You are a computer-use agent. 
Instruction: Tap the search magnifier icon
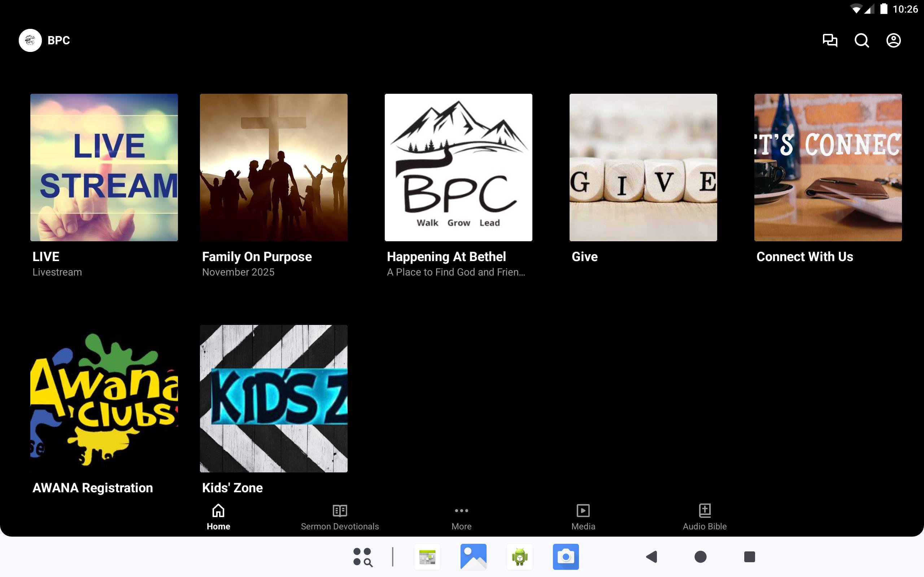(862, 40)
